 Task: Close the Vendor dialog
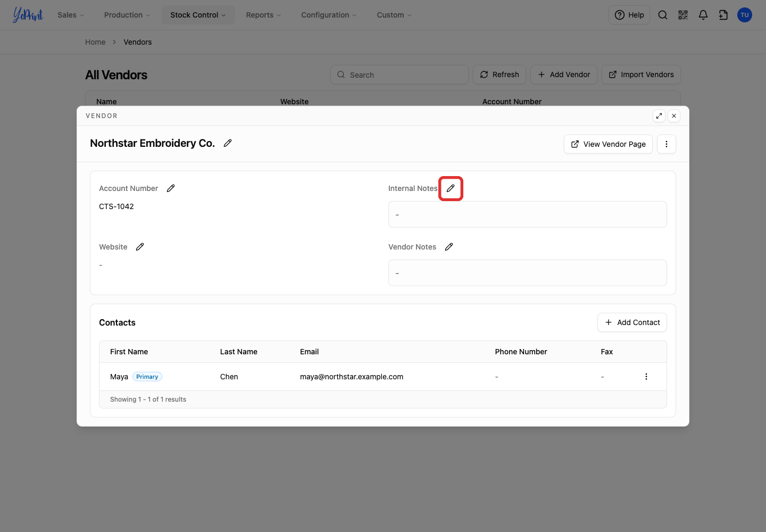[674, 116]
